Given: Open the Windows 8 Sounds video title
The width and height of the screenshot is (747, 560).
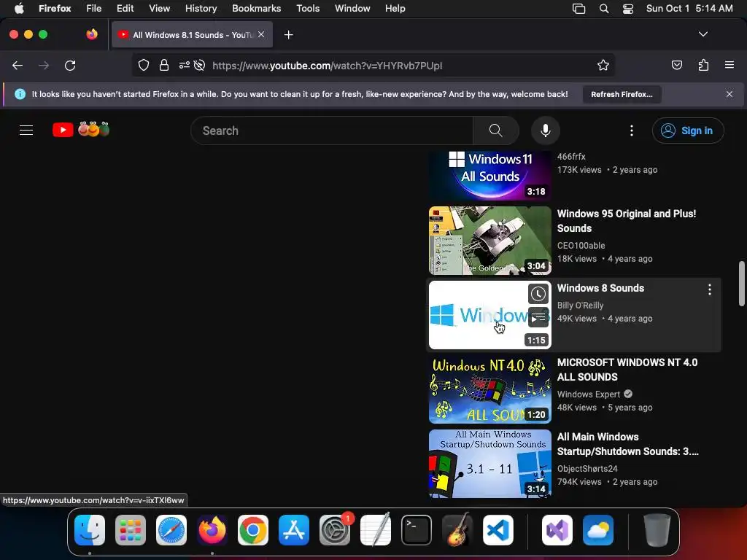Looking at the screenshot, I should point(600,288).
